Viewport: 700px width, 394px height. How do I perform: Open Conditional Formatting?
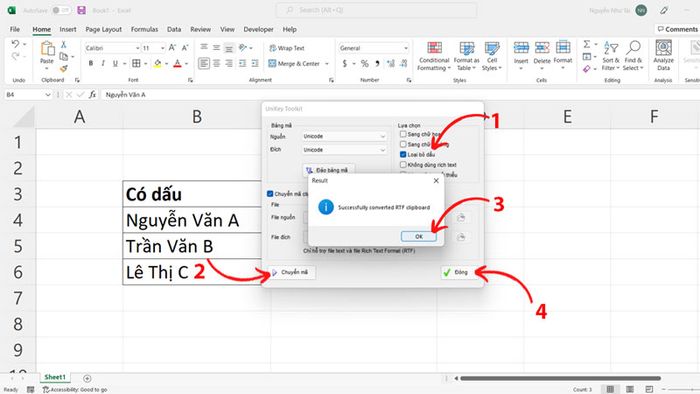tap(433, 56)
